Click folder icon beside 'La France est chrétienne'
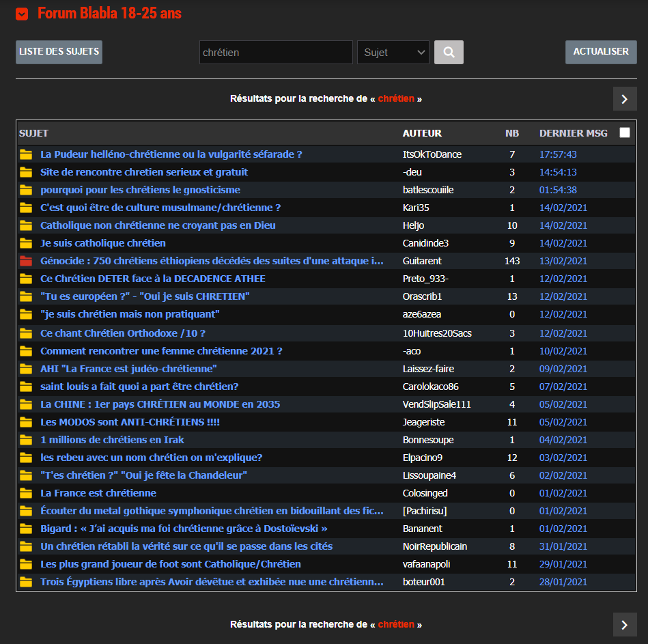The height and width of the screenshot is (644, 648). [26, 493]
